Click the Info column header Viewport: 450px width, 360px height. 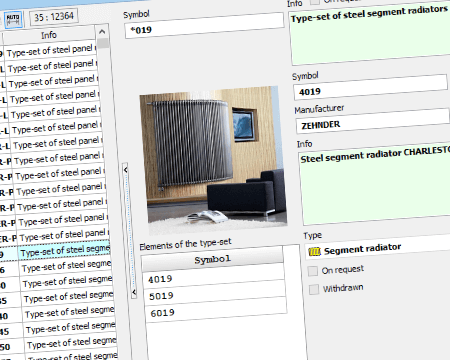point(49,35)
